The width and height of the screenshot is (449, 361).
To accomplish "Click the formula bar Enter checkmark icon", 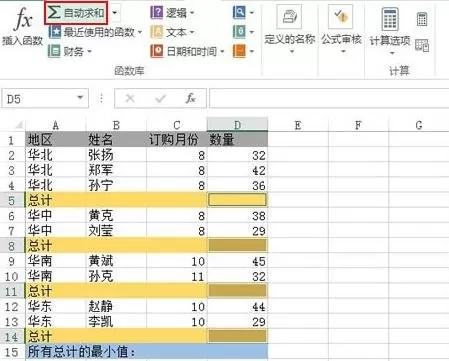I will [x=160, y=98].
